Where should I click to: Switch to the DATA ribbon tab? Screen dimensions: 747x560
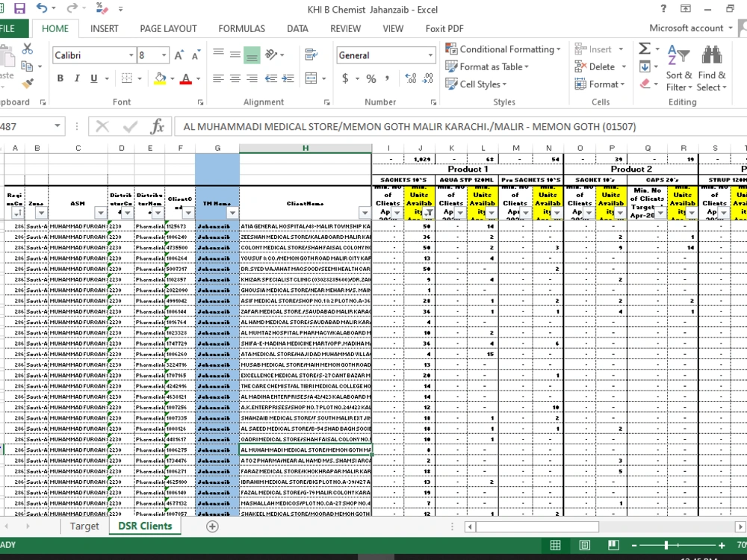point(297,28)
